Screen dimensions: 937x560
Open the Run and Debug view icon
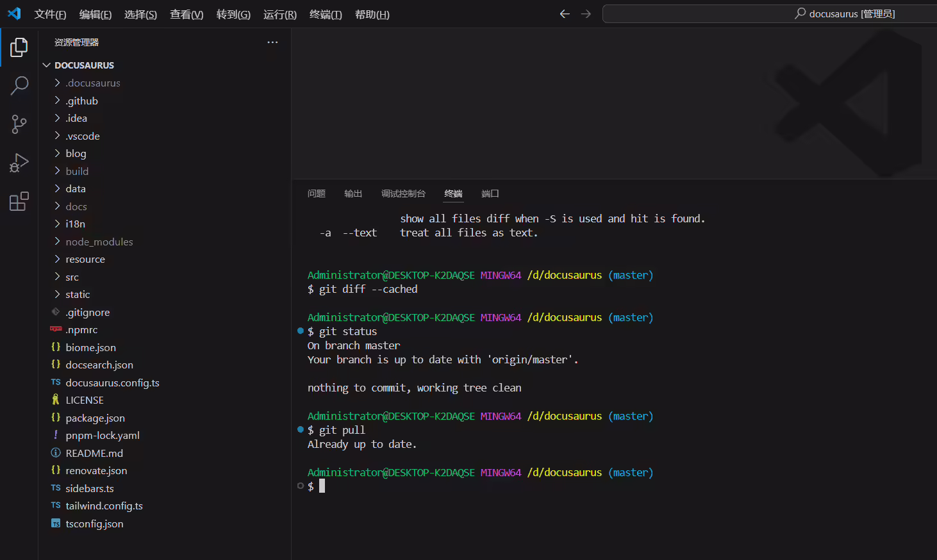(x=19, y=163)
